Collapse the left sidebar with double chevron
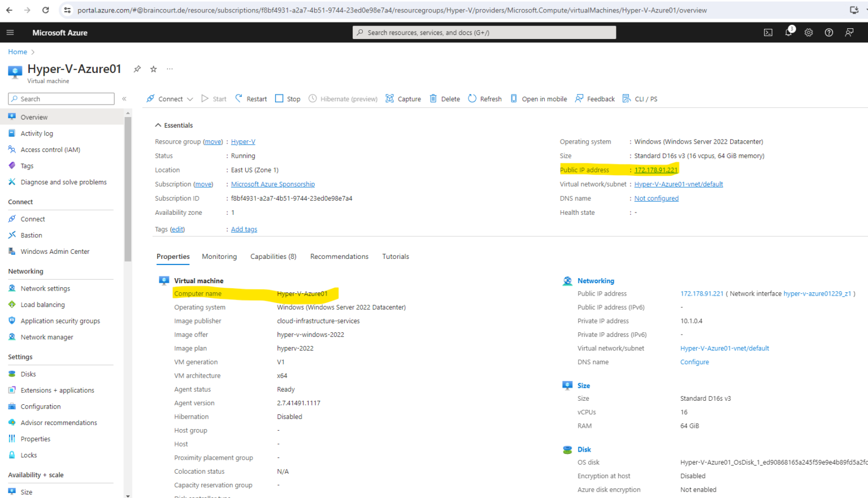 pyautogui.click(x=124, y=98)
